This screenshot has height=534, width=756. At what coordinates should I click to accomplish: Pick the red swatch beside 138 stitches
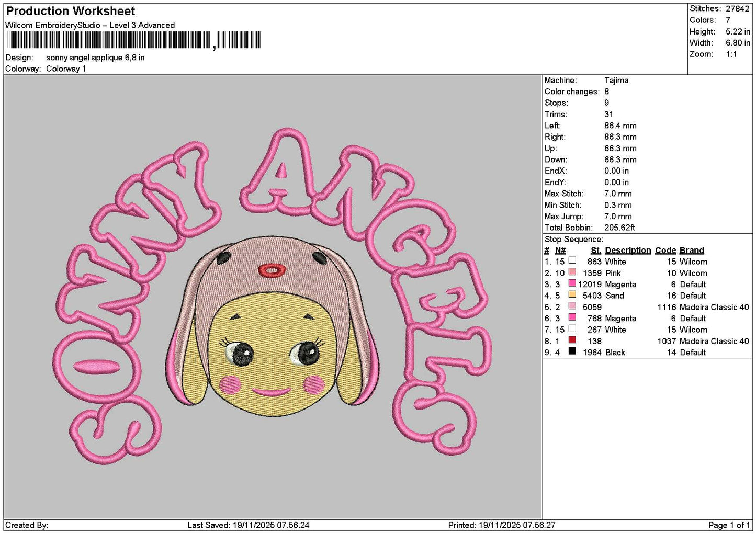(x=572, y=340)
